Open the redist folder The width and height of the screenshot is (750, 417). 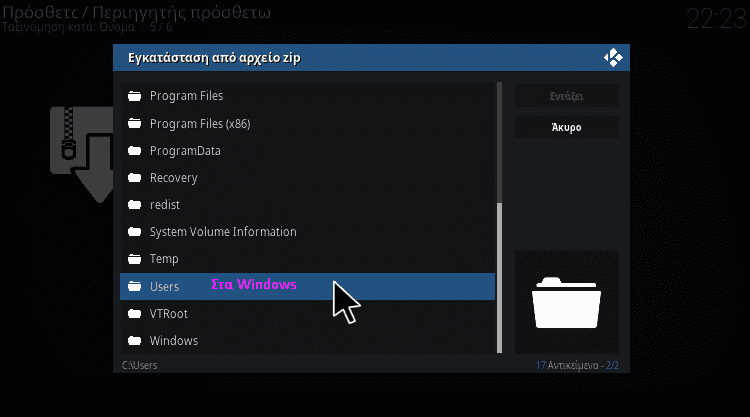[x=308, y=205]
